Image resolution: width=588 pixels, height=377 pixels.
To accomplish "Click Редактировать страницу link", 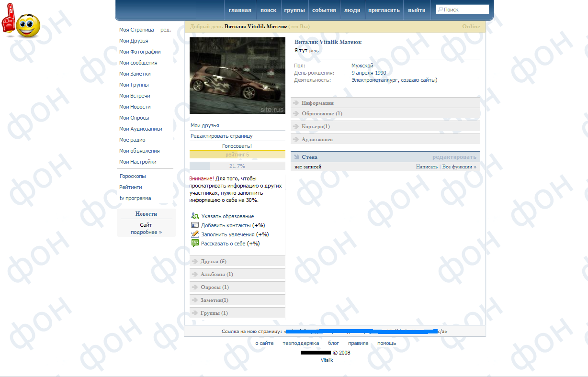I will point(222,136).
